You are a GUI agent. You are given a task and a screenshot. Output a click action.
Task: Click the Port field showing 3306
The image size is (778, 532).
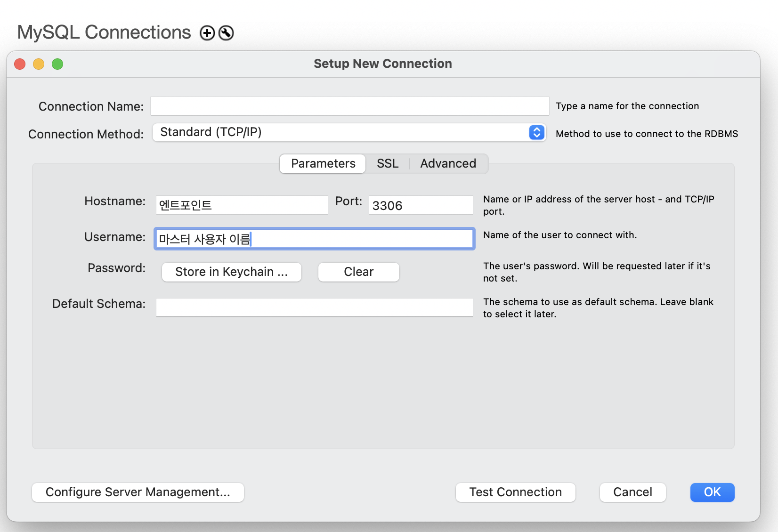[421, 205]
